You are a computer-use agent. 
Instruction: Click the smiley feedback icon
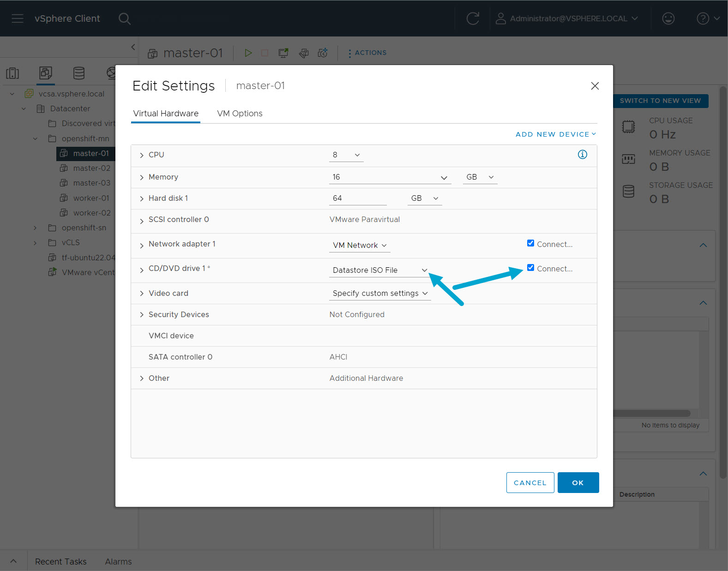668,18
